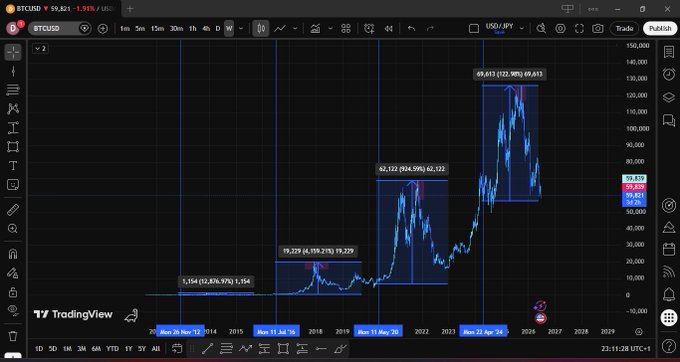Select the crosshair cursor tool
This screenshot has width=680, height=362.
[13, 52]
